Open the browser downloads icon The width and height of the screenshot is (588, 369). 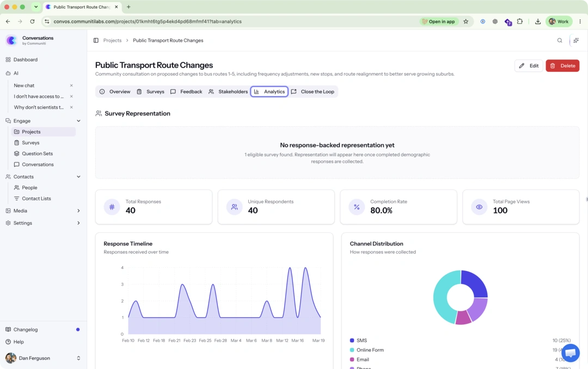pyautogui.click(x=538, y=21)
